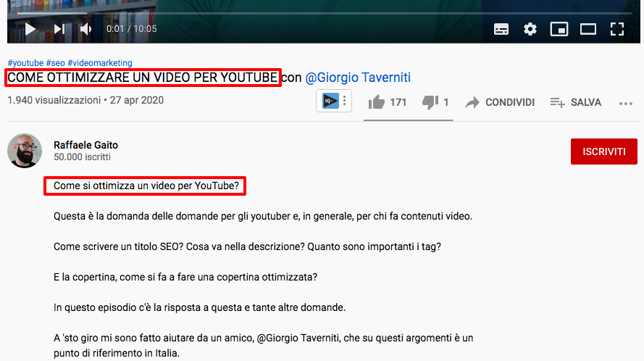Click @Giorgio Taverniti mention in description

click(298, 338)
